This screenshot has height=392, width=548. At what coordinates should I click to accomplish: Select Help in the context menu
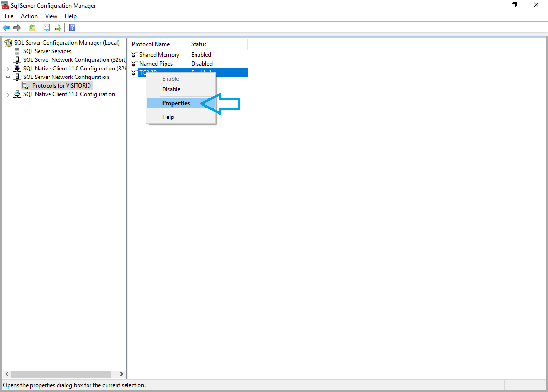(168, 117)
